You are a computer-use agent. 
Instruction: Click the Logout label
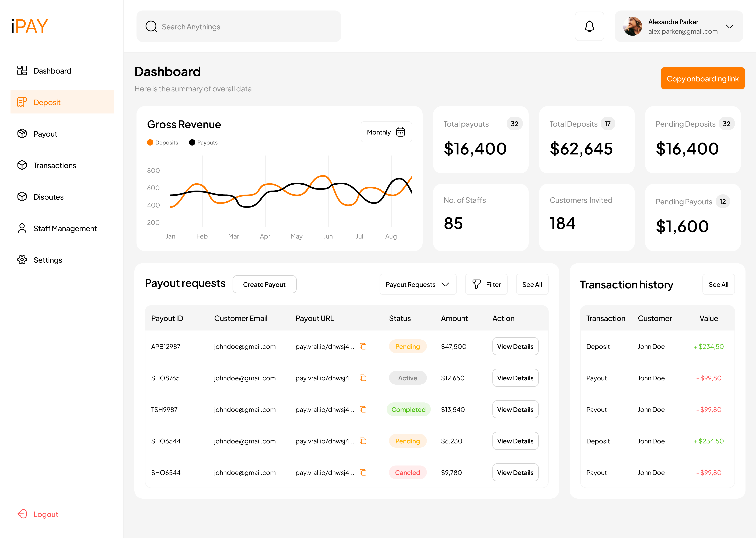pyautogui.click(x=46, y=514)
